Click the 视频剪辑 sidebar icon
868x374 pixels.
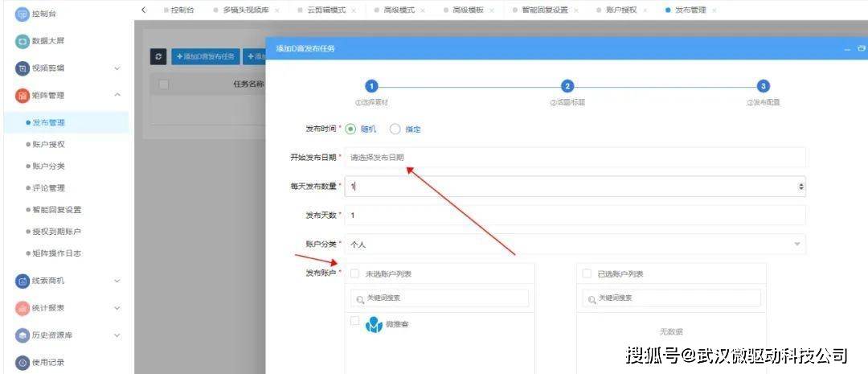click(22, 68)
